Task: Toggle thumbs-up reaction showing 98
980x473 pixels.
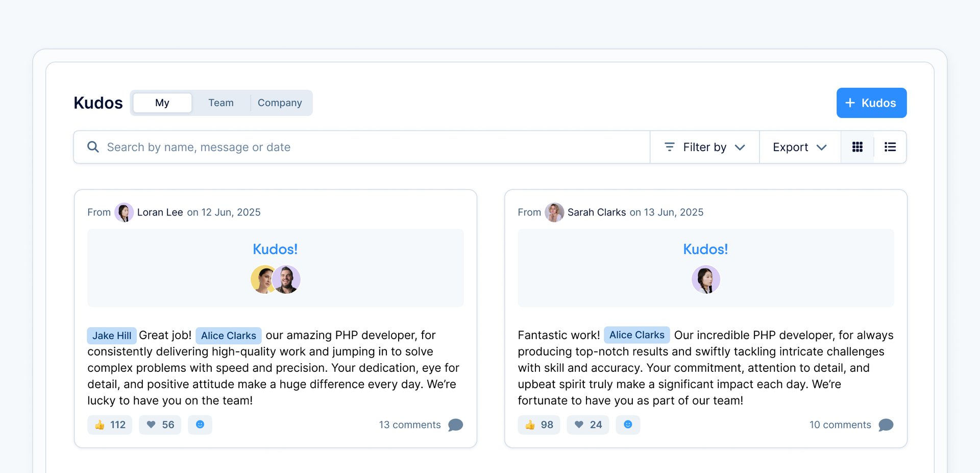Action: coord(539,424)
